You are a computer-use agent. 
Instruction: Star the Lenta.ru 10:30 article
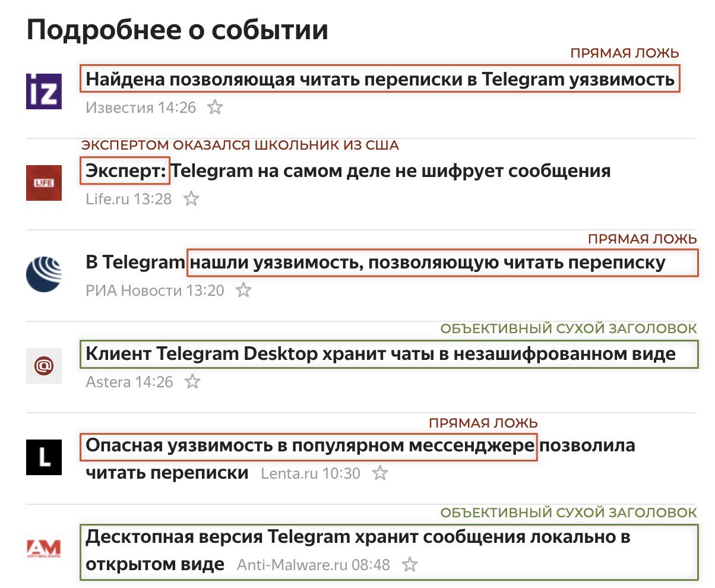coord(379,473)
